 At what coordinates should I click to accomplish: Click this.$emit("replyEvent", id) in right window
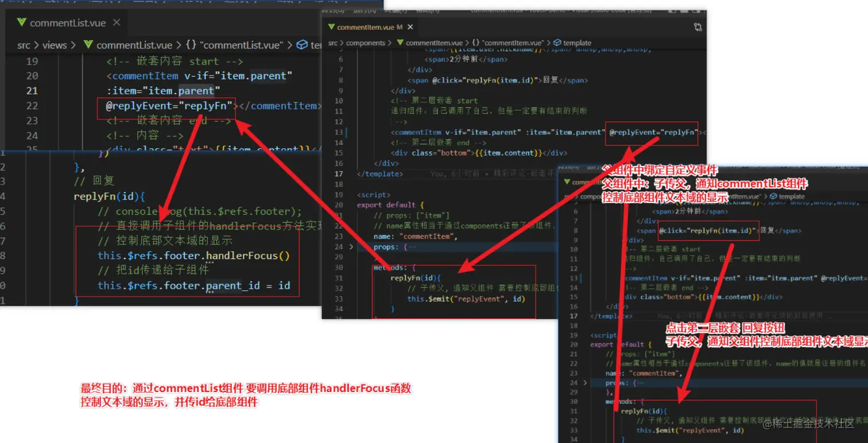(690, 430)
